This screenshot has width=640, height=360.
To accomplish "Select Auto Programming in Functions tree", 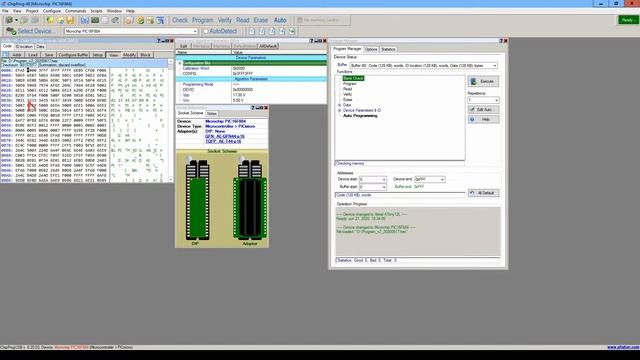I will tap(360, 116).
